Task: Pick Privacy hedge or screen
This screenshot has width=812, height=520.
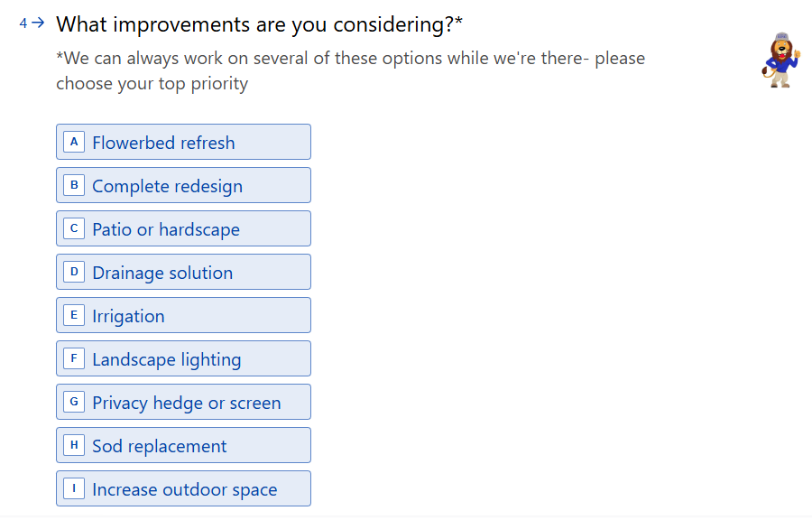Action: 183,403
